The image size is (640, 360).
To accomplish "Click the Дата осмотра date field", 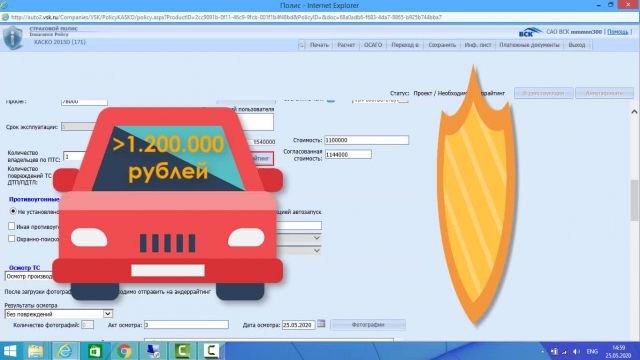I will pos(299,325).
